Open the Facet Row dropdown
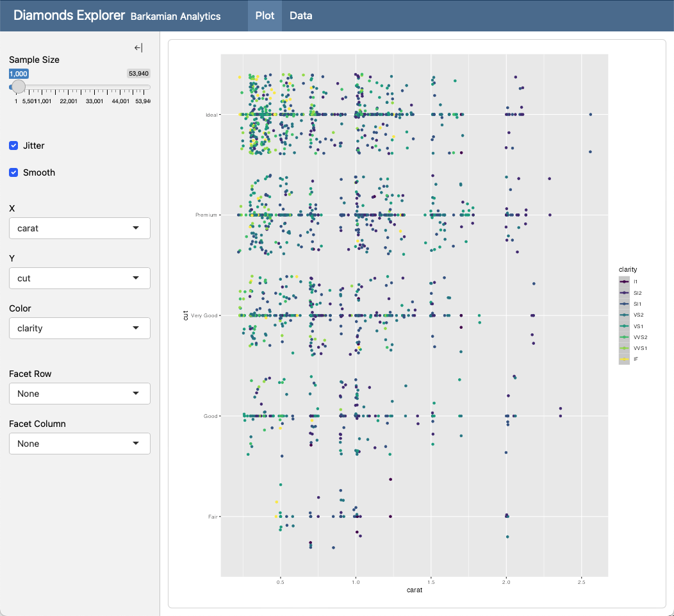Viewport: 674px width, 616px height. tap(79, 394)
